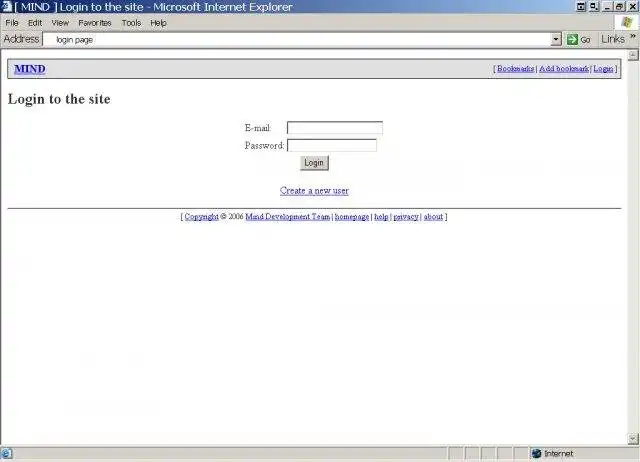Click the Login to the site heading
Image resolution: width=640 pixels, height=462 pixels.
[59, 99]
